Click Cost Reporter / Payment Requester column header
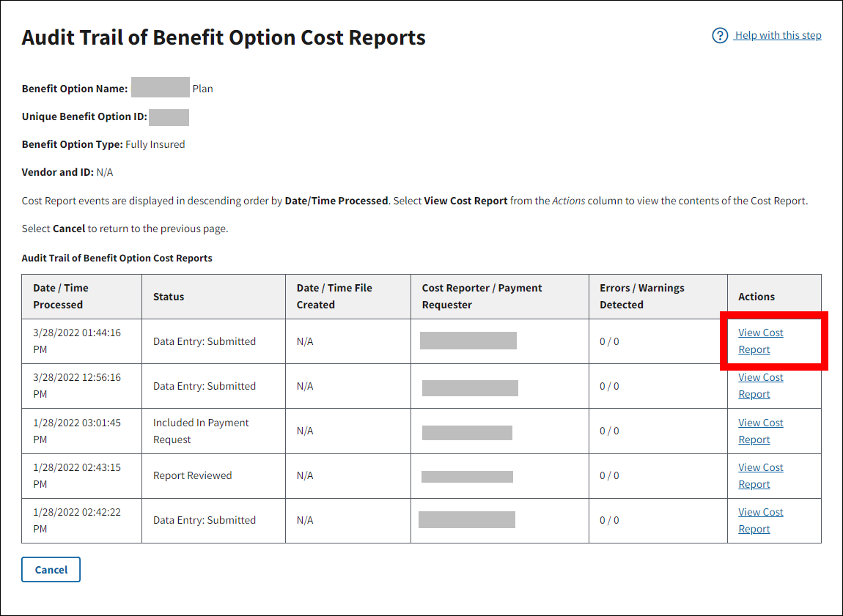 [482, 296]
